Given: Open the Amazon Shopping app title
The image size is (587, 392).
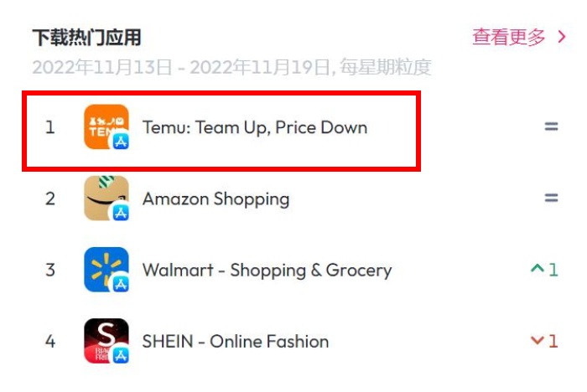Looking at the screenshot, I should click(216, 199).
